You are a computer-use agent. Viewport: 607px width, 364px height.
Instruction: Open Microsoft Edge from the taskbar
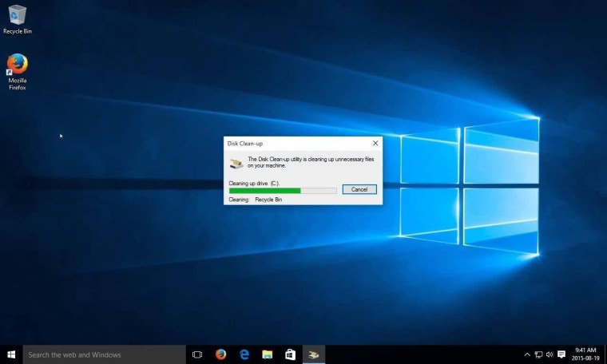244,354
